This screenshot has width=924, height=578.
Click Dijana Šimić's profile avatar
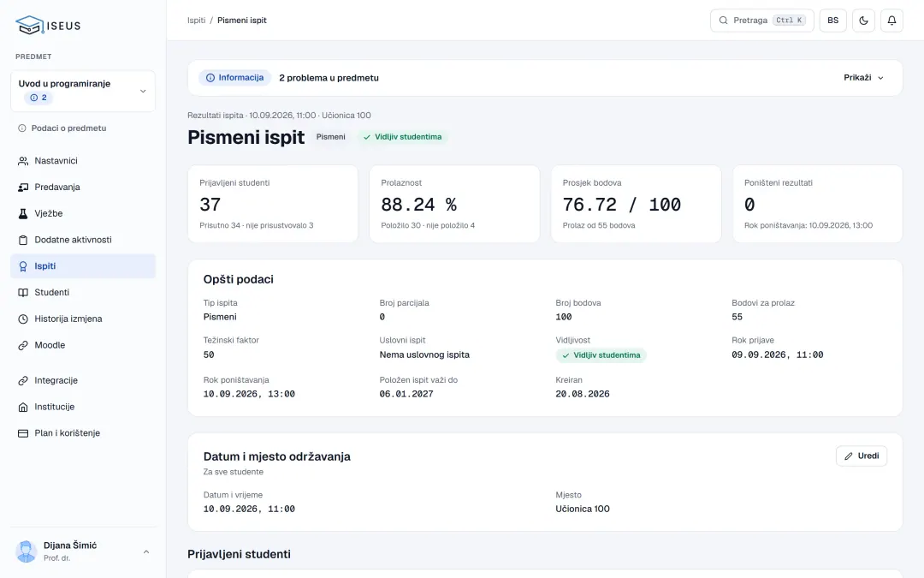point(26,551)
